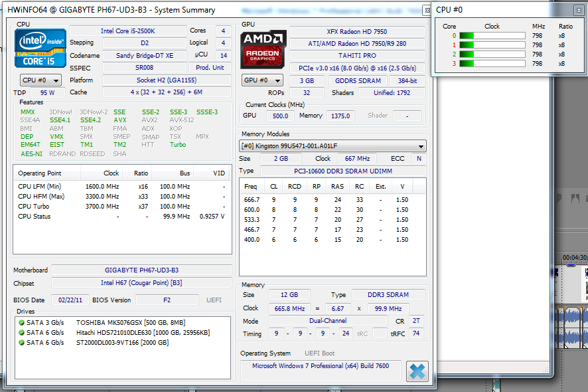Screen dimensions: 588x392
Task: Close the CPU #0 clock window
Action: [578, 10]
